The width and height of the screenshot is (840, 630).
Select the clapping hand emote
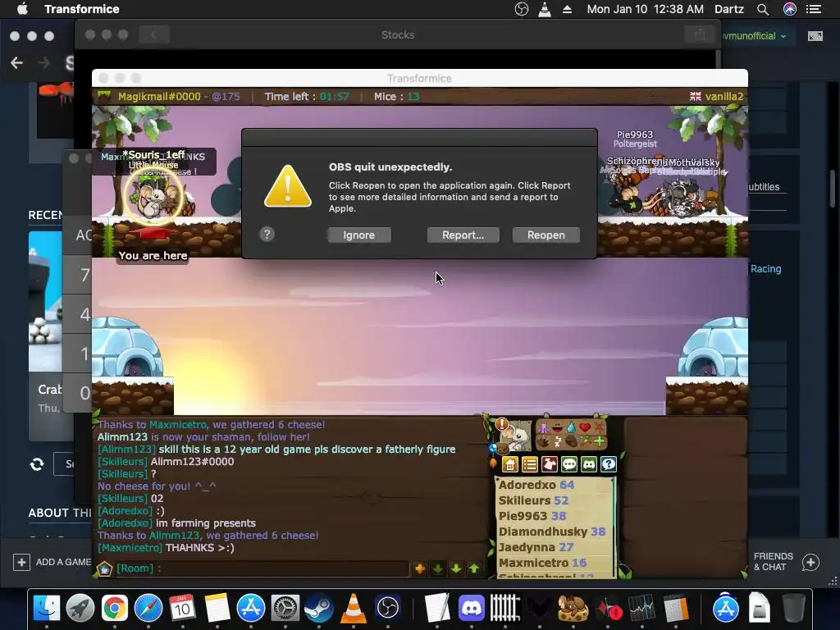543,441
